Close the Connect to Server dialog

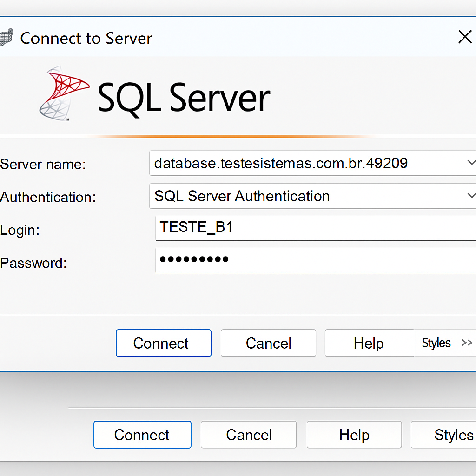click(465, 37)
